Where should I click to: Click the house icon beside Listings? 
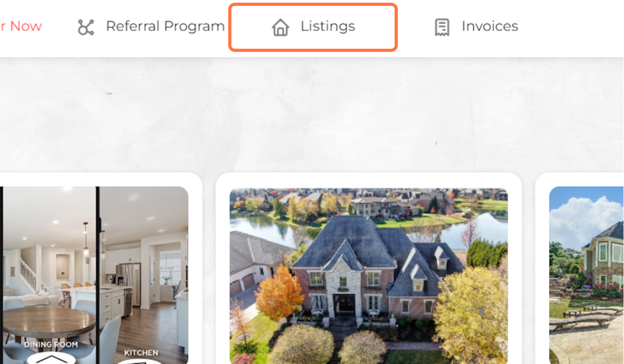(x=280, y=27)
